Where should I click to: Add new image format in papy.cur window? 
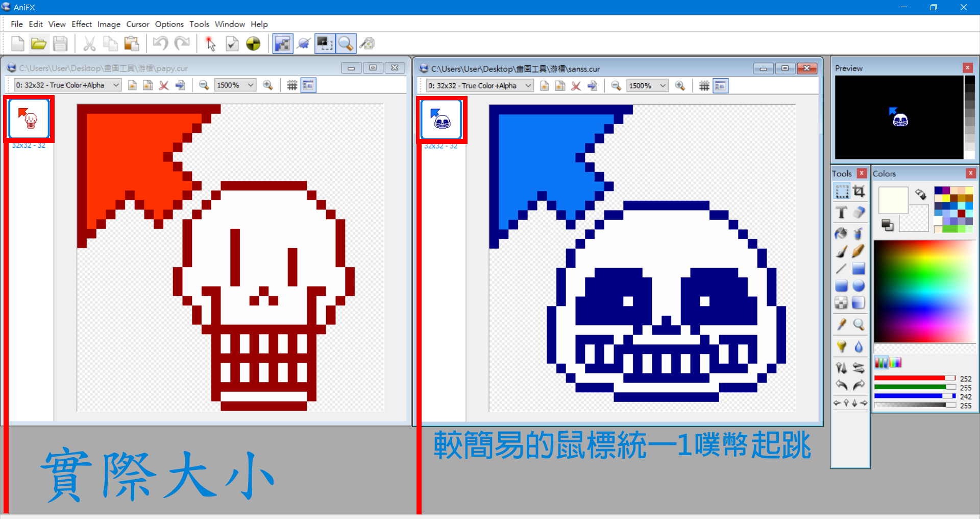(132, 85)
